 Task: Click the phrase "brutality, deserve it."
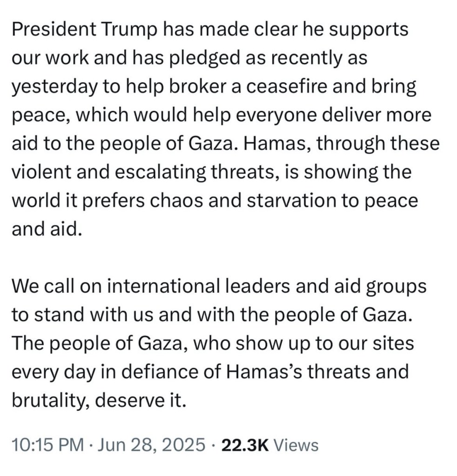[x=98, y=400]
